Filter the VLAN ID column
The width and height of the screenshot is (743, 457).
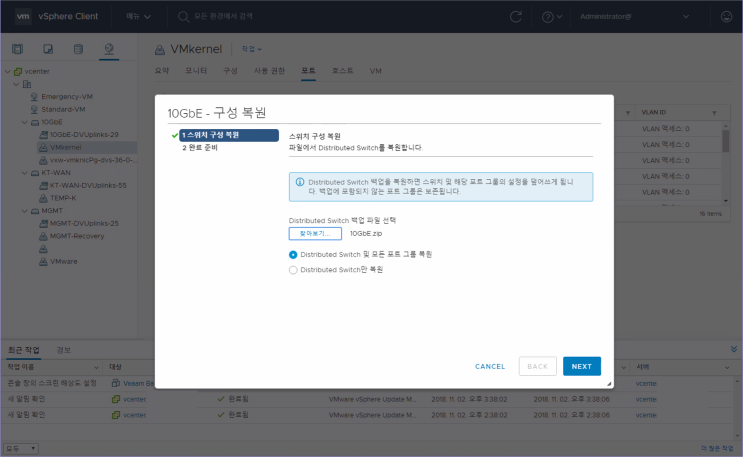(714, 113)
